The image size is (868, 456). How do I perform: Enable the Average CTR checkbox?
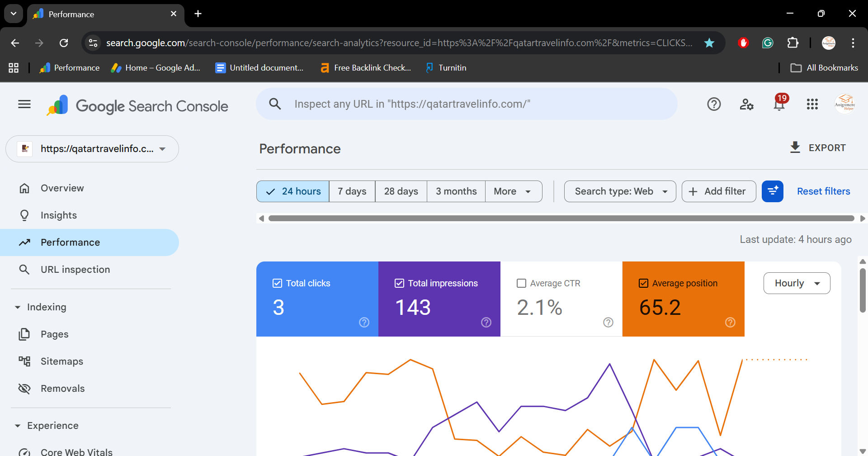[x=521, y=283]
